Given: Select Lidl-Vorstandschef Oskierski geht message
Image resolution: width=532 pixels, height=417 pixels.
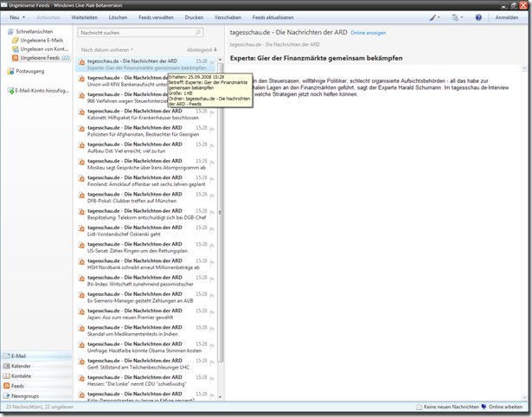Looking at the screenshot, I should tap(146, 231).
